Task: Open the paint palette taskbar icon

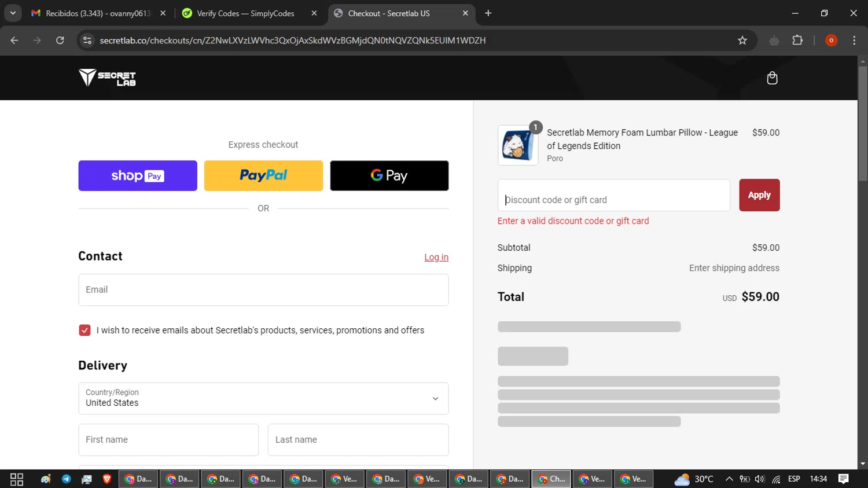Action: pos(46,479)
